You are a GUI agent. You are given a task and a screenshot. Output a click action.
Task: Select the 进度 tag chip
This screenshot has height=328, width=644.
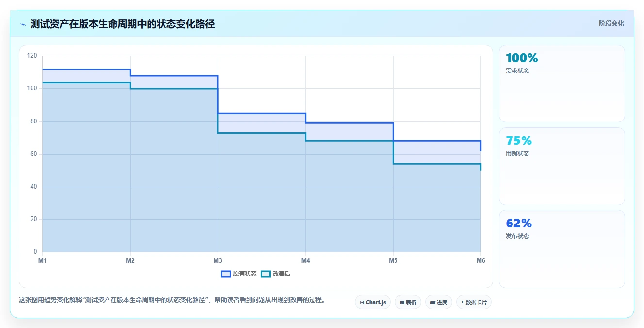tap(439, 302)
